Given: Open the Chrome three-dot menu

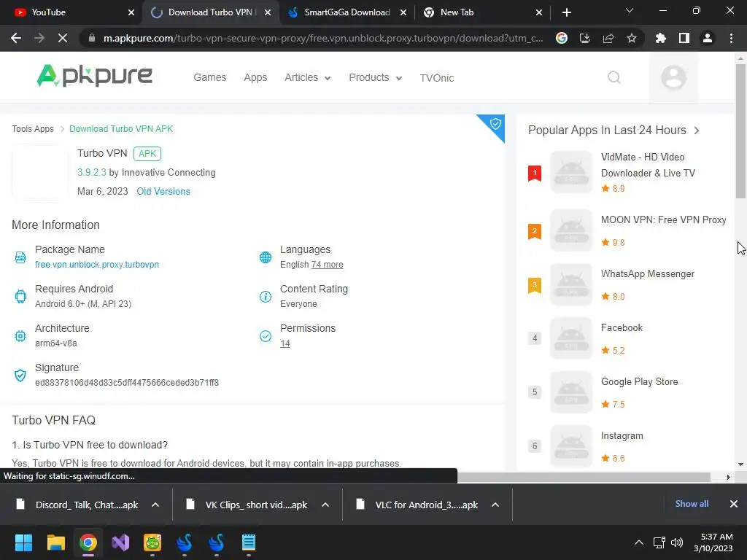Looking at the screenshot, I should tap(731, 38).
